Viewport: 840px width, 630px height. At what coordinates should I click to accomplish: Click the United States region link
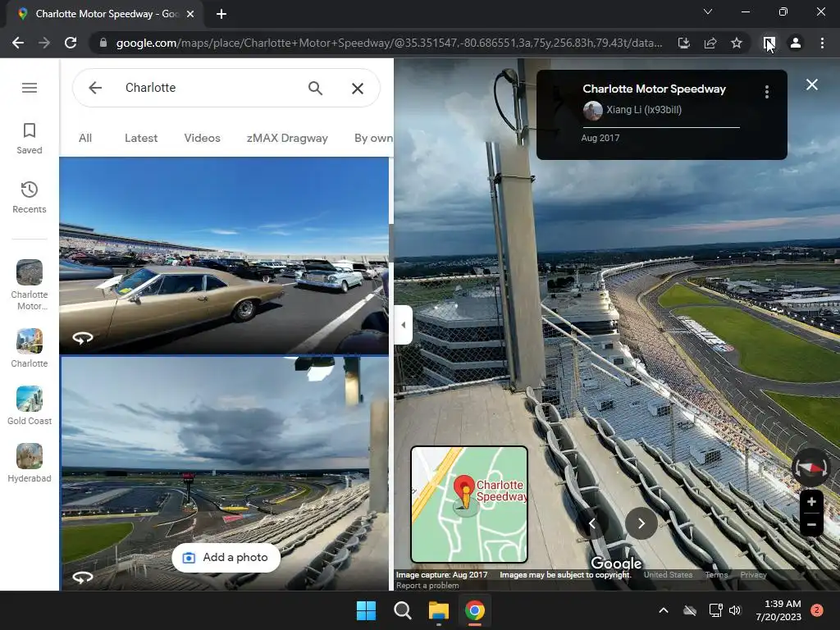(x=668, y=575)
